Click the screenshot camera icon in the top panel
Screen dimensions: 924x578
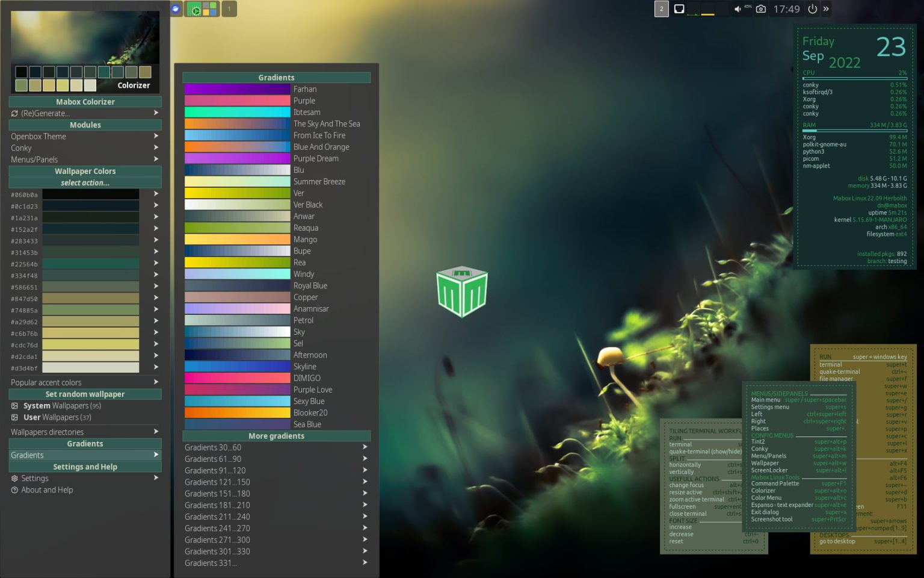762,8
